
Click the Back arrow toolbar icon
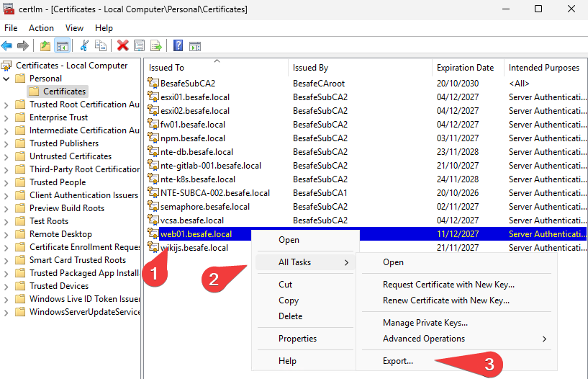point(6,46)
